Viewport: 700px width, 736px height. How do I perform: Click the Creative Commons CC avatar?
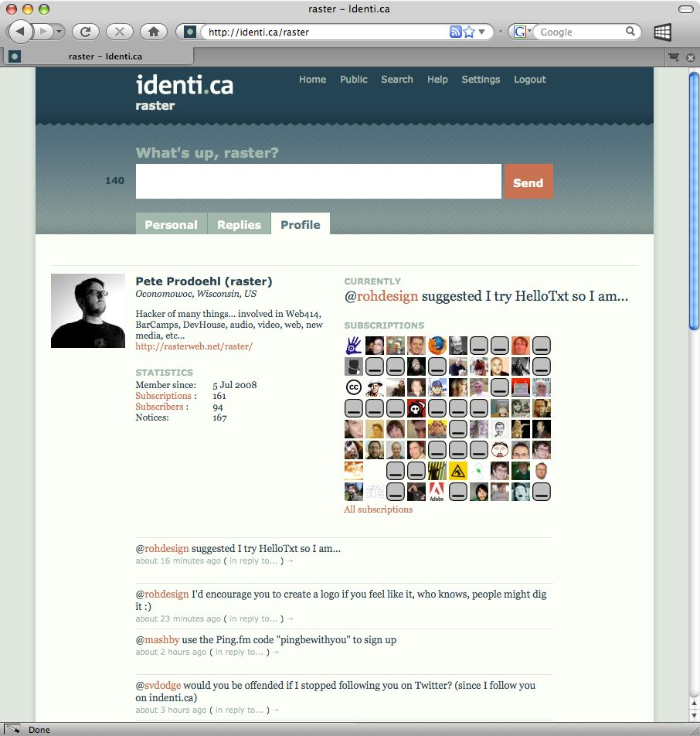pos(354,387)
